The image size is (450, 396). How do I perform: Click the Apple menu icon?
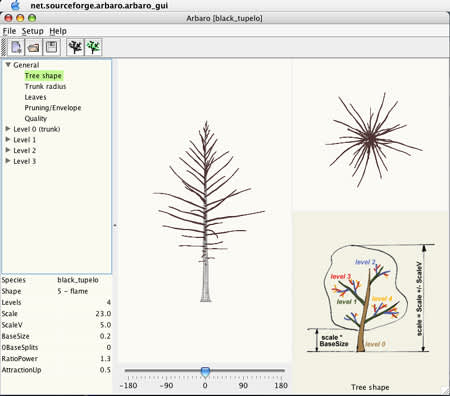[15, 5]
